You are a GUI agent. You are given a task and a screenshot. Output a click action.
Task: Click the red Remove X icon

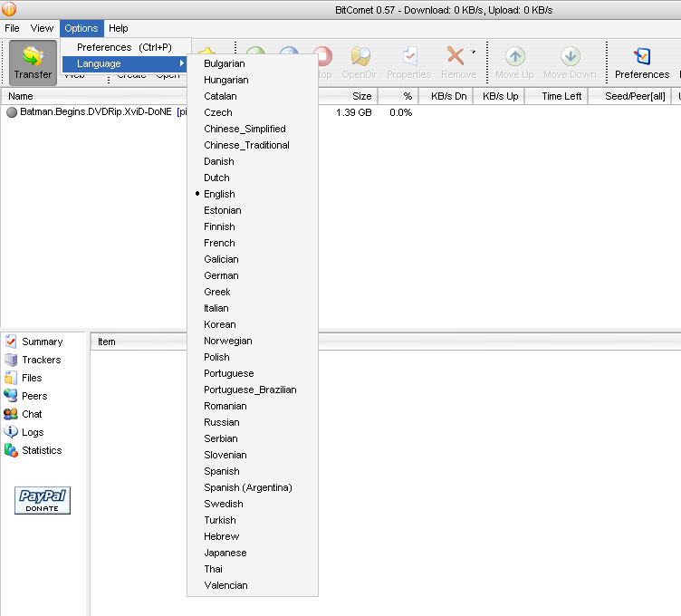[x=455, y=56]
